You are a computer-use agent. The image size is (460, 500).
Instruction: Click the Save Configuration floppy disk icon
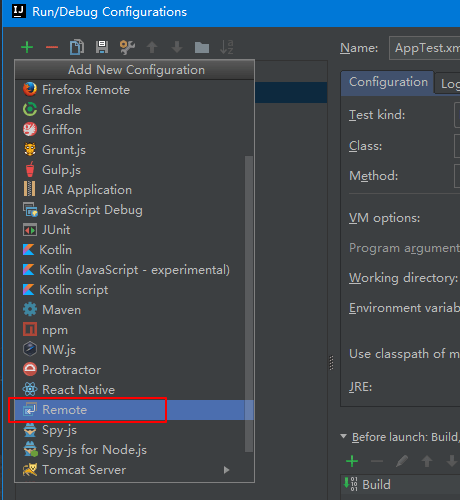[102, 47]
